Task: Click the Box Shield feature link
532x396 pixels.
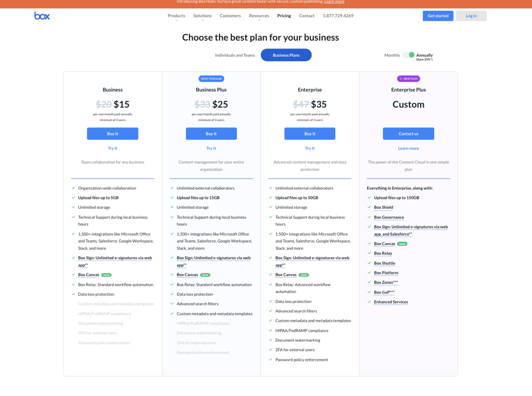Action: click(383, 207)
